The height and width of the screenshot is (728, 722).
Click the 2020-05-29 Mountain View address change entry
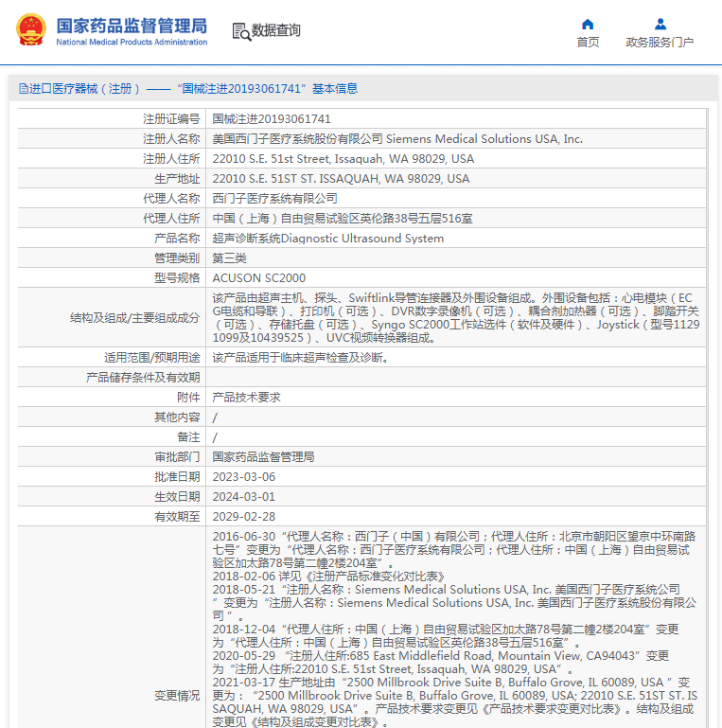click(441, 663)
